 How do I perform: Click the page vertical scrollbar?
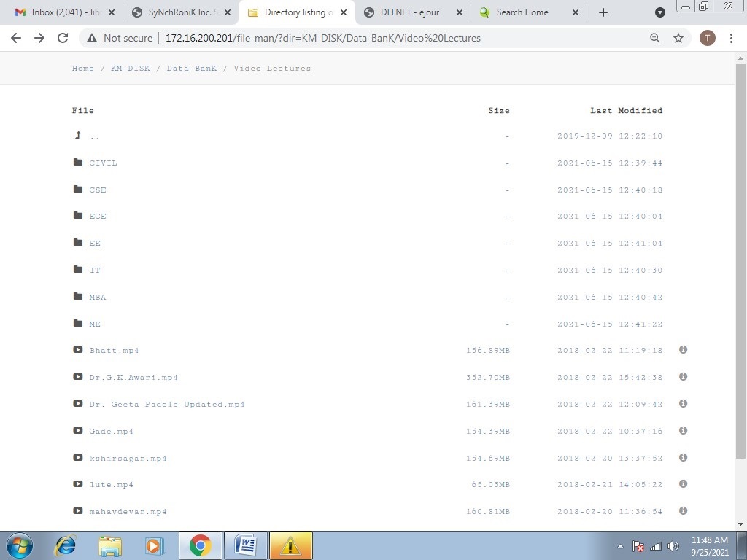[740, 262]
